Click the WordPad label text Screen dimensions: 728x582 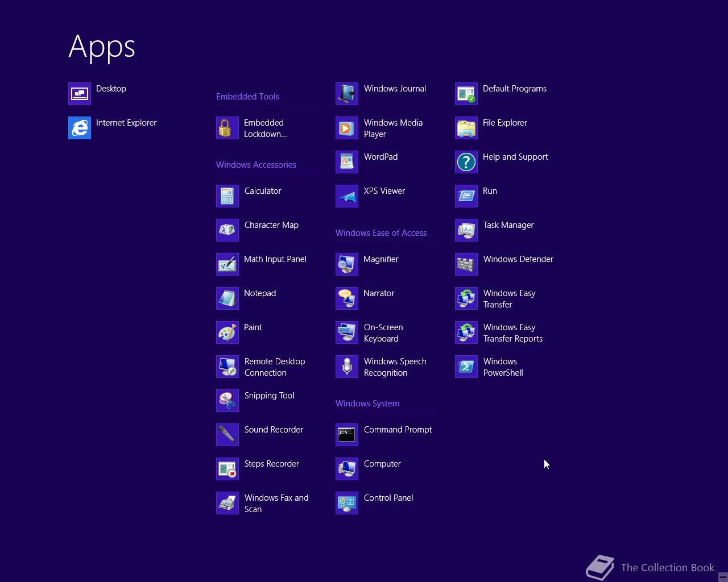point(380,157)
